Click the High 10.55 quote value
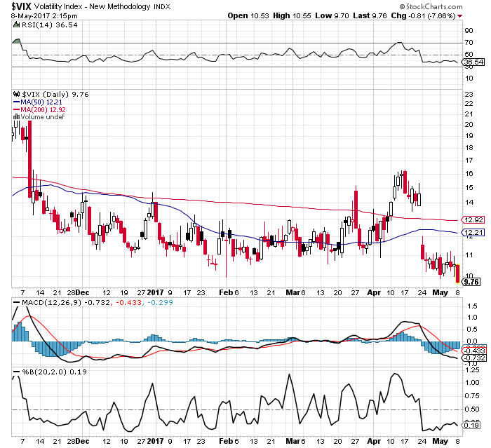Screen dimensions: 491x448 click(x=292, y=15)
